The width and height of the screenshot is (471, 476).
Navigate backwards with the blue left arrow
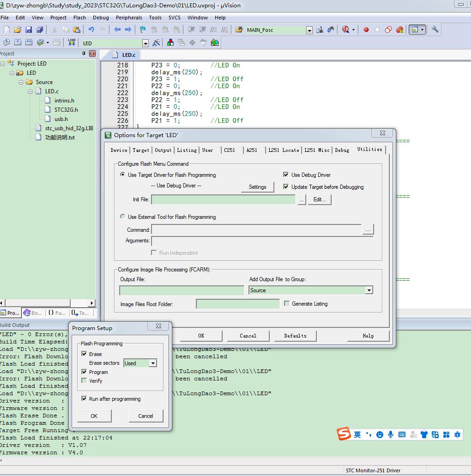(x=117, y=30)
